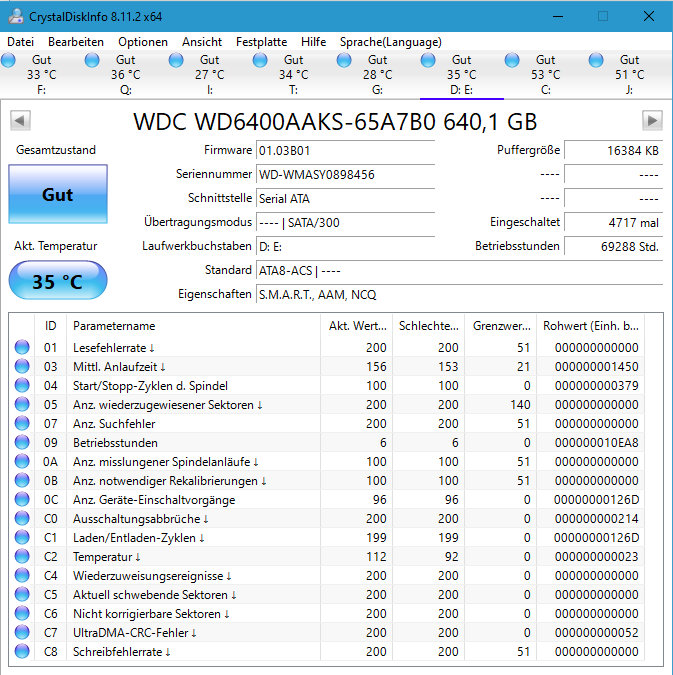Open the Datei menu
The width and height of the screenshot is (673, 675).
point(20,42)
